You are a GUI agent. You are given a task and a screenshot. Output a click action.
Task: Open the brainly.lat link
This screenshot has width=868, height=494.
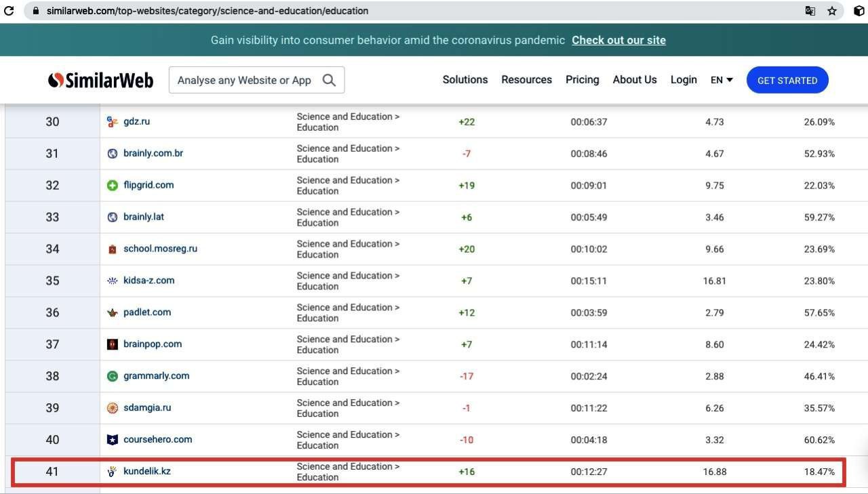click(144, 217)
